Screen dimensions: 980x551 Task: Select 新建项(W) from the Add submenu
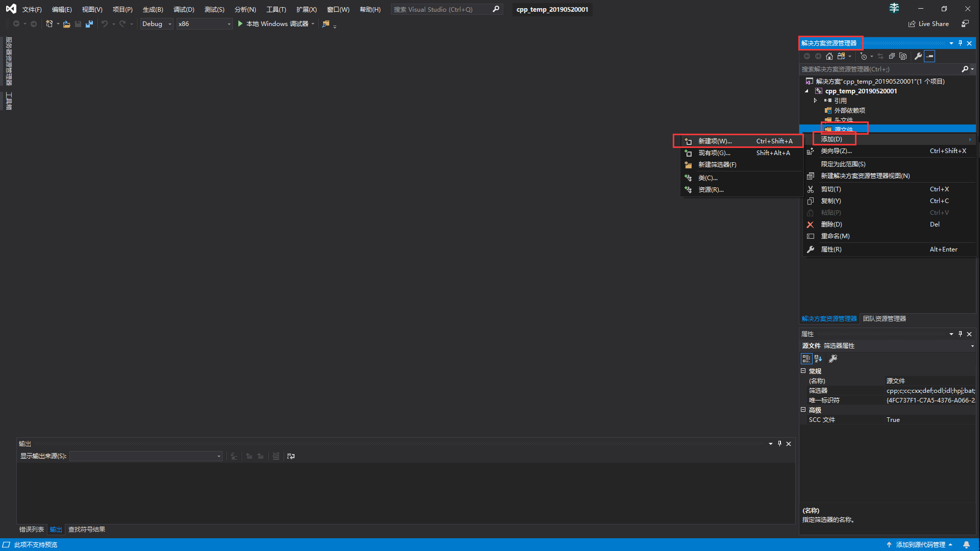pyautogui.click(x=715, y=141)
